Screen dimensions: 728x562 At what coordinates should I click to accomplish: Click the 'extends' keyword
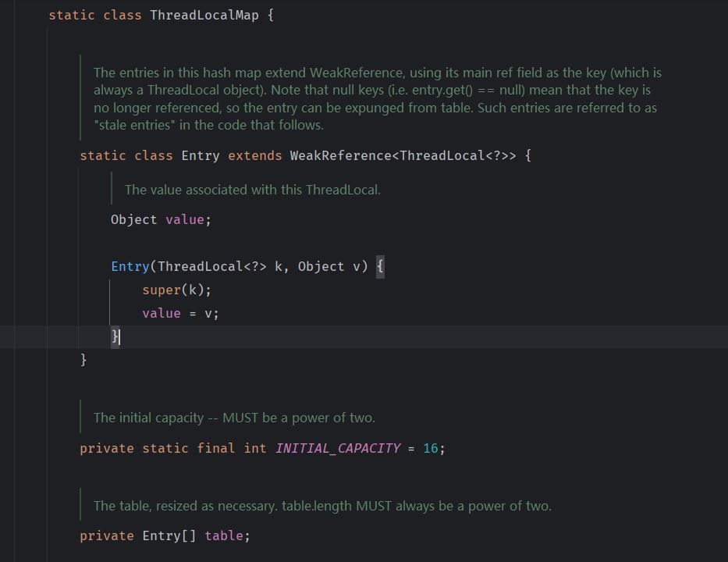pos(255,155)
